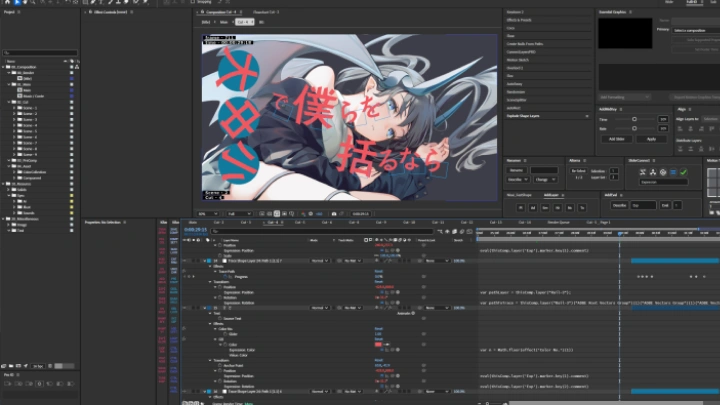
Task: Open Normal blend mode dropdown on layer 34
Action: coord(320,261)
